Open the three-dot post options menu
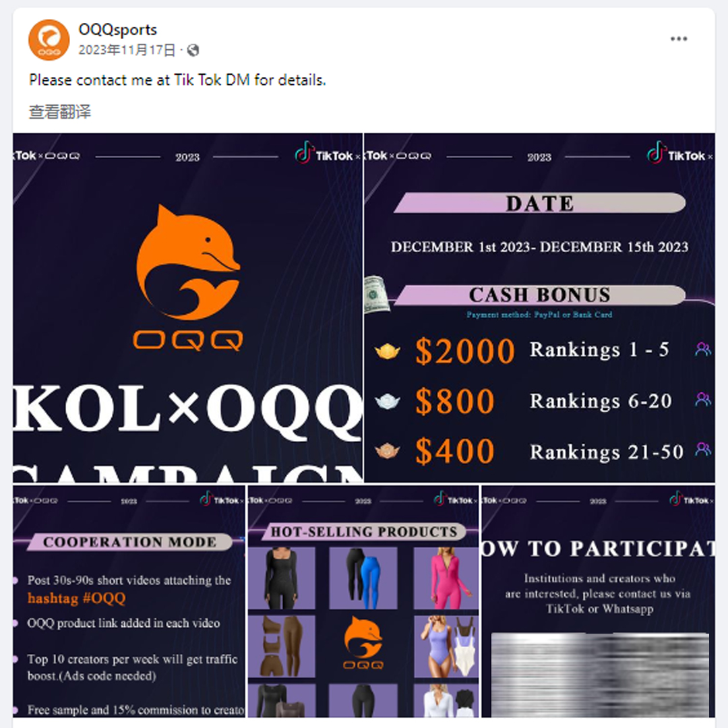 pyautogui.click(x=678, y=39)
